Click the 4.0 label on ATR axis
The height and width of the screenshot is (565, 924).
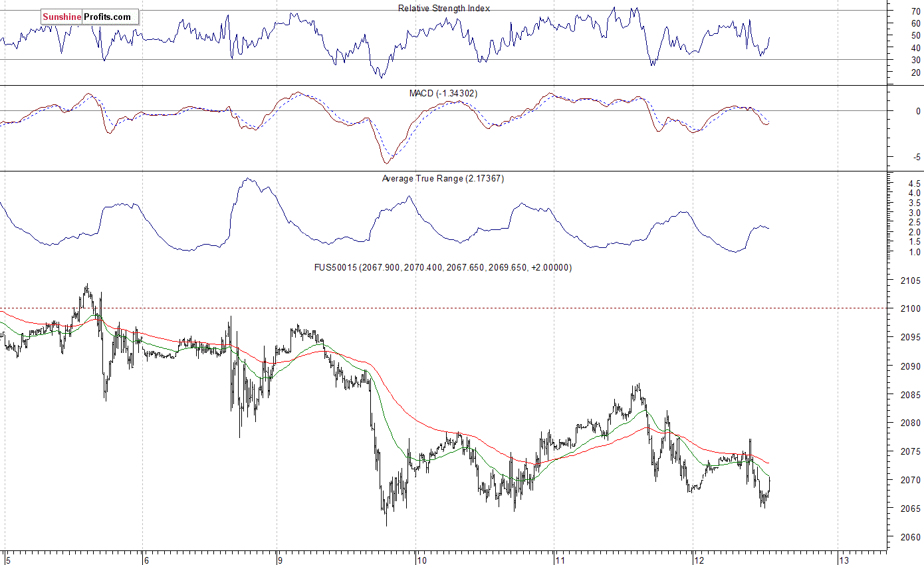point(914,193)
